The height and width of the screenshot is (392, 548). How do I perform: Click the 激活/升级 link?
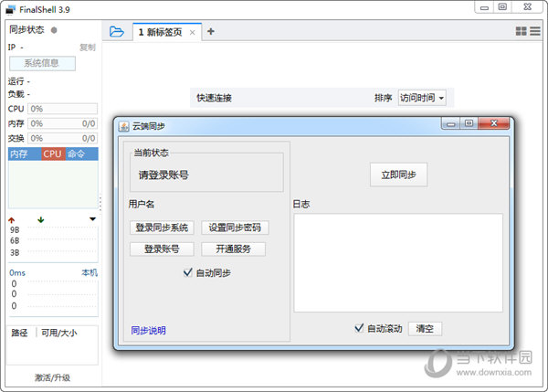tap(52, 377)
